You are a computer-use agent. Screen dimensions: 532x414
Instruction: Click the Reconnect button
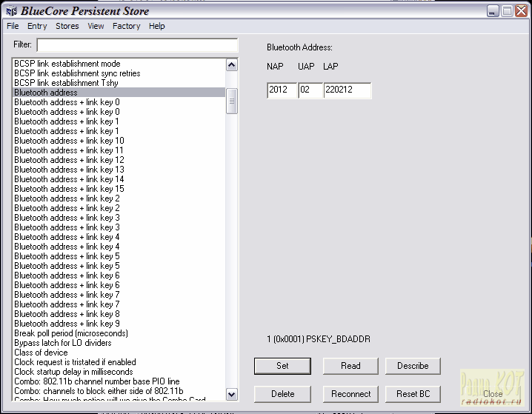[x=350, y=394]
